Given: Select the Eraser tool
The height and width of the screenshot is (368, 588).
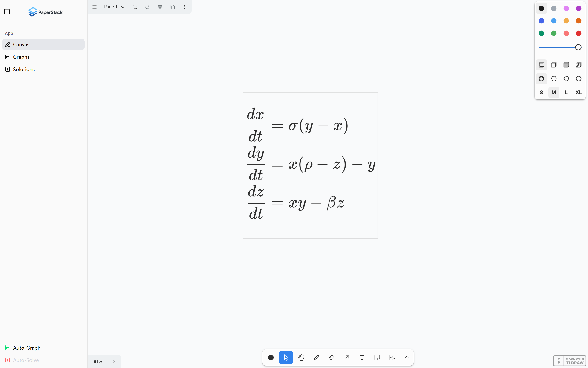Looking at the screenshot, I should point(331,357).
